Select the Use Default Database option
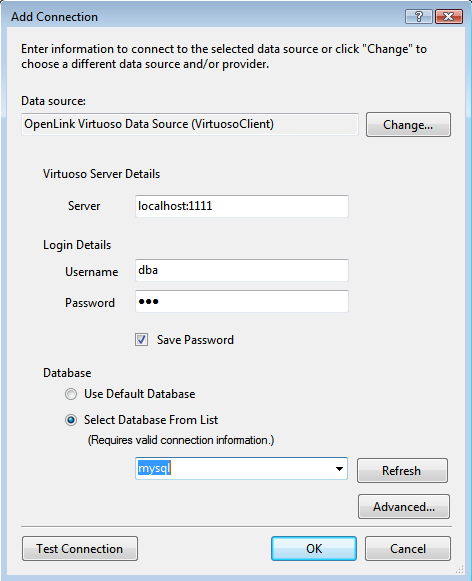Viewport: 472px width, 581px height. point(71,394)
